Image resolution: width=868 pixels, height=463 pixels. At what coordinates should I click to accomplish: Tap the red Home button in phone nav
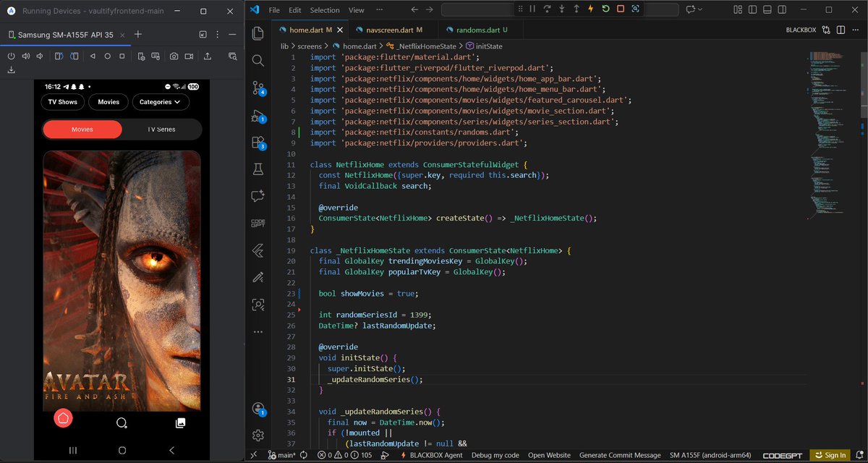coord(63,419)
